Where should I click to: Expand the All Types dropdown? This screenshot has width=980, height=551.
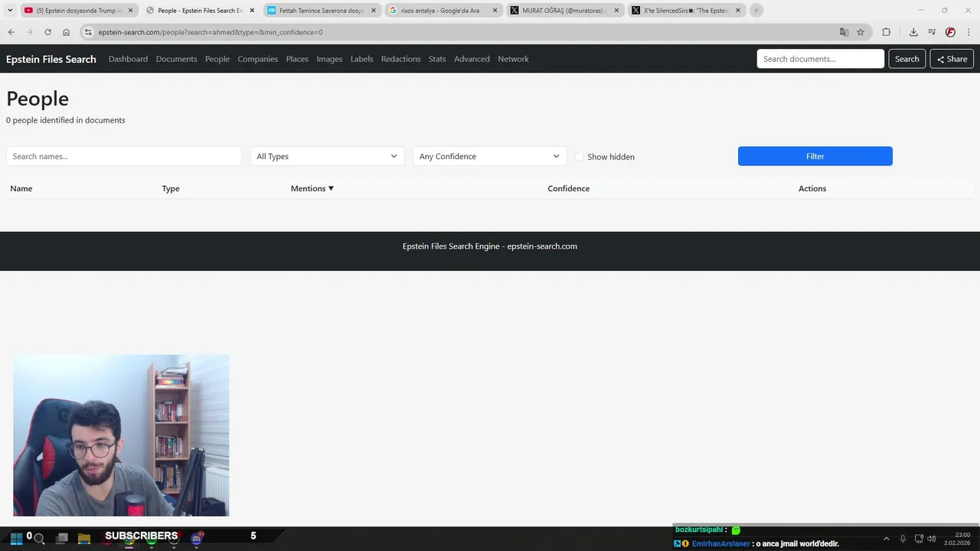327,156
